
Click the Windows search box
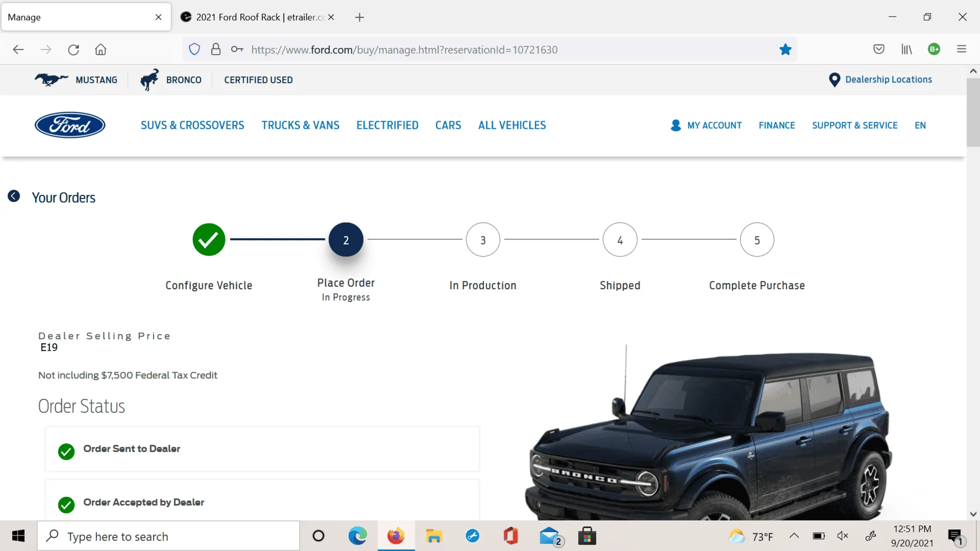[168, 536]
